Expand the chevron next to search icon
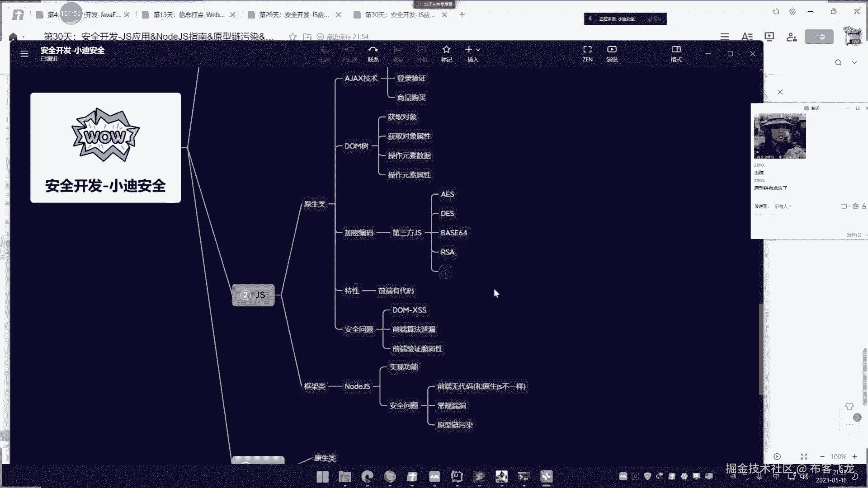The width and height of the screenshot is (868, 488). coord(854,63)
